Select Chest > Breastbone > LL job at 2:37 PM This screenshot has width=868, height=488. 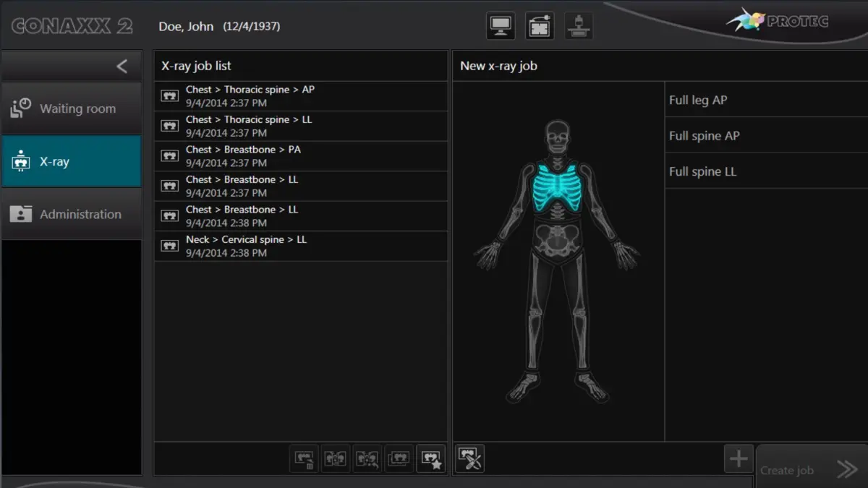coord(301,186)
